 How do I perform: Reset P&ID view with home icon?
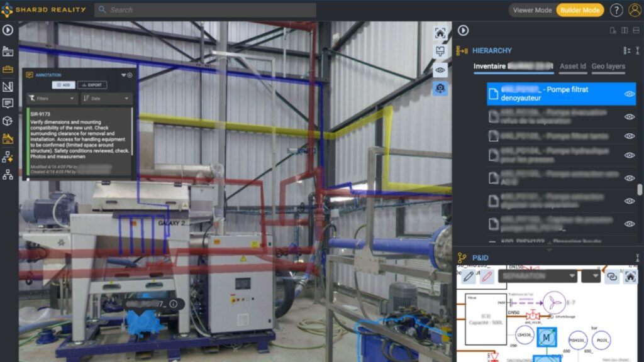point(630,277)
